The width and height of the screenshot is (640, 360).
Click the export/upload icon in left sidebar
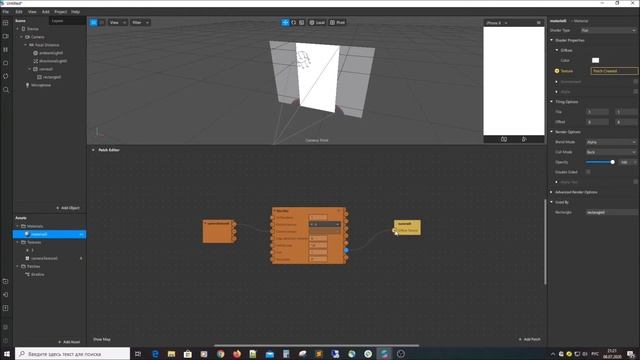pos(6,308)
